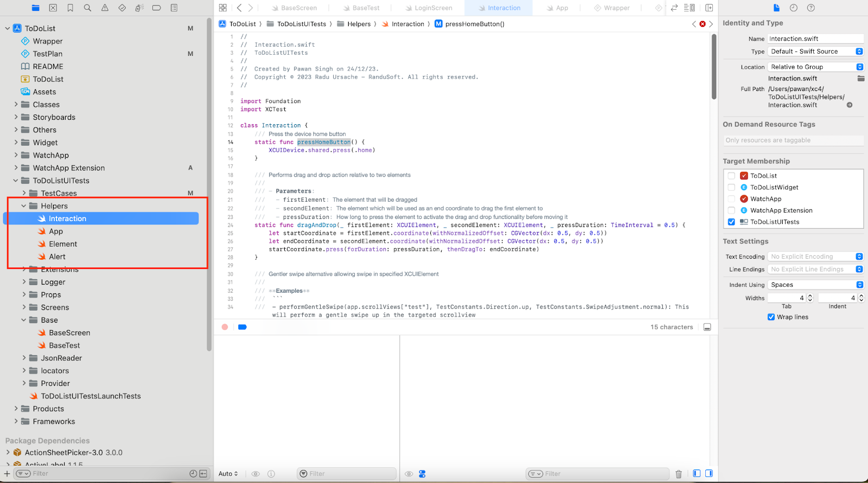This screenshot has height=483, width=868.
Task: Collapse the ToDoListUITests group
Action: [x=16, y=181]
